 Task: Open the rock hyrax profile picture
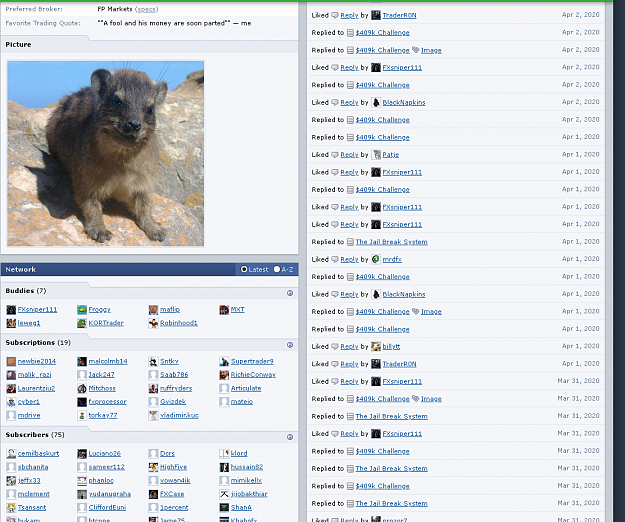[x=105, y=153]
